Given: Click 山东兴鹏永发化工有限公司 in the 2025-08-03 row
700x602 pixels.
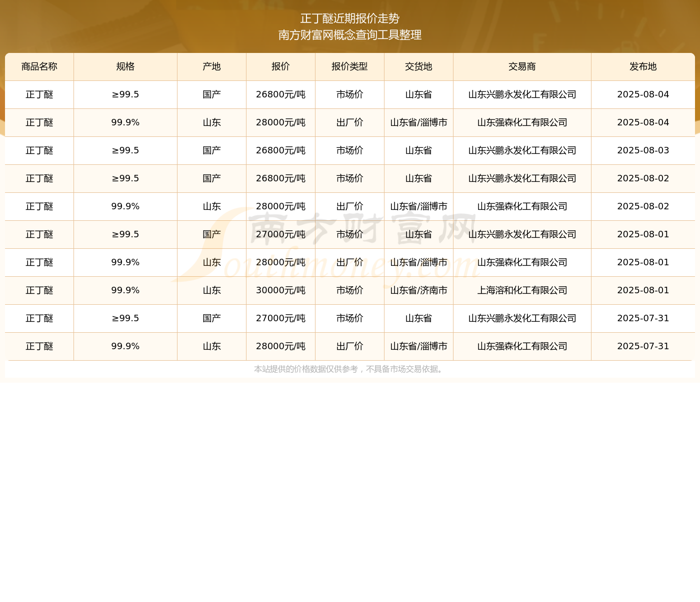Looking at the screenshot, I should tap(522, 150).
